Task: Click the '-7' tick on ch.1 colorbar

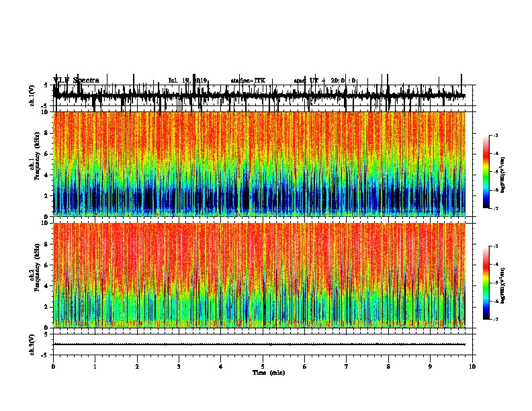Action: (495, 208)
